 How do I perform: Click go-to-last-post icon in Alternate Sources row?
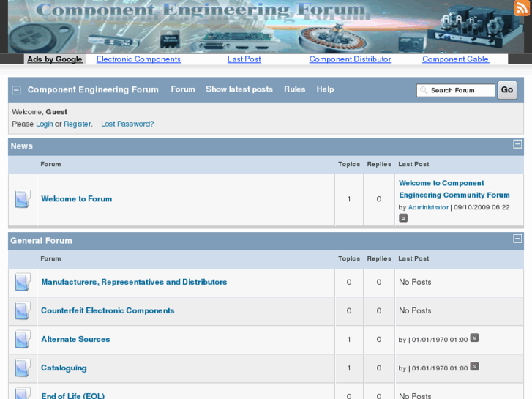(474, 338)
